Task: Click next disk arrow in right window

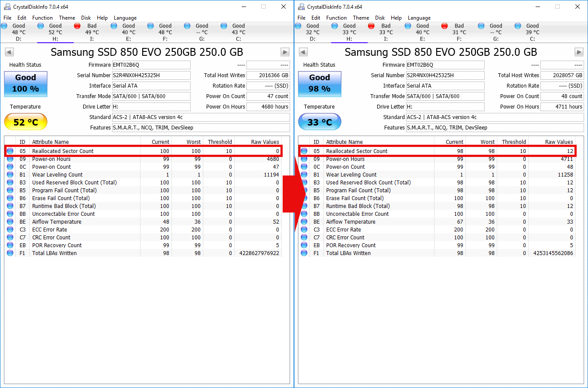Action: [x=579, y=52]
